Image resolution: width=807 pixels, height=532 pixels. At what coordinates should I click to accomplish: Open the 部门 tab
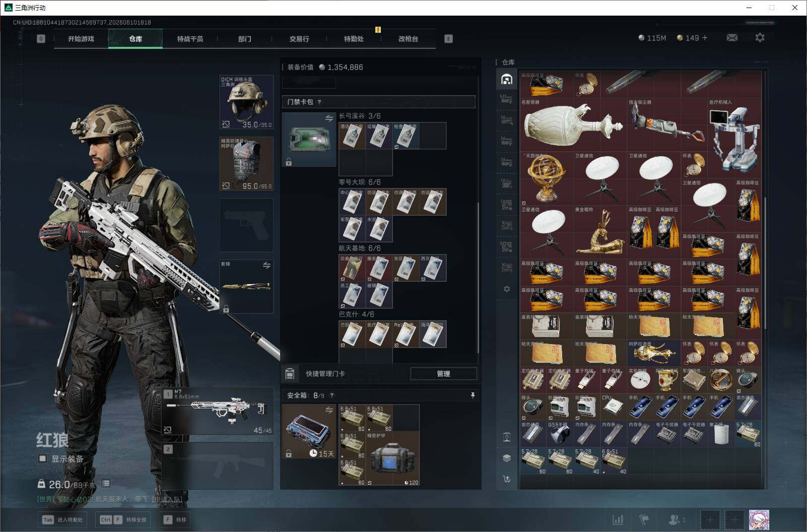coord(245,39)
